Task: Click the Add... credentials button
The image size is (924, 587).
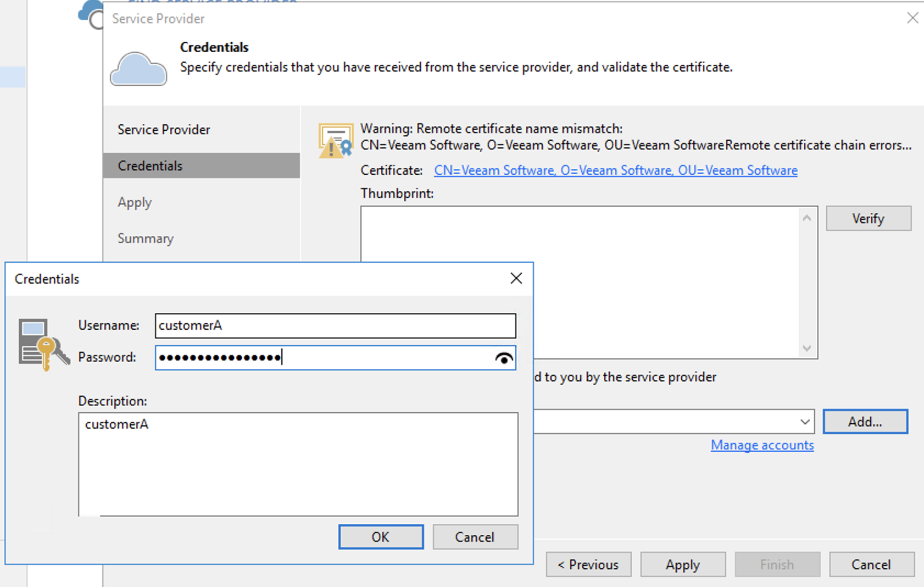Action: click(865, 422)
